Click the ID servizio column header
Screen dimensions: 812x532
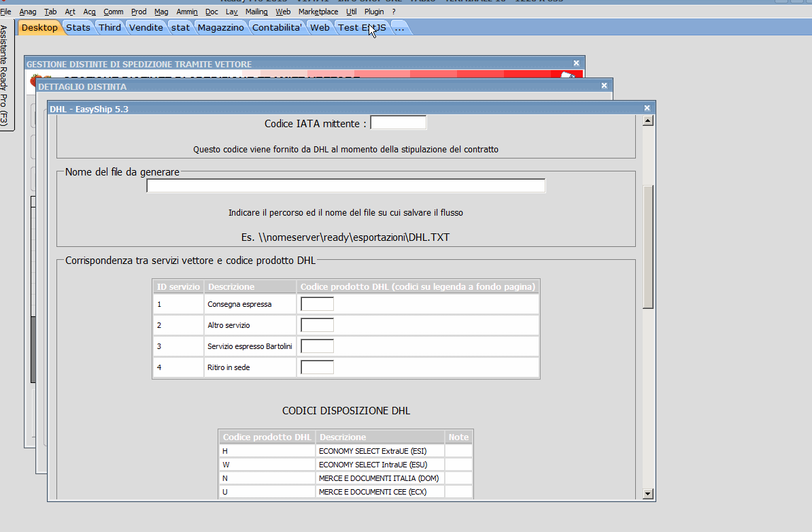[x=178, y=286]
